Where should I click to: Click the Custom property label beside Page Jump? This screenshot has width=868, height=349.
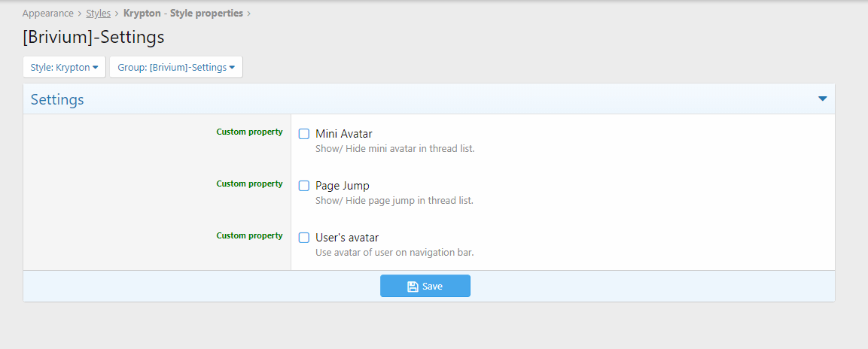click(250, 184)
